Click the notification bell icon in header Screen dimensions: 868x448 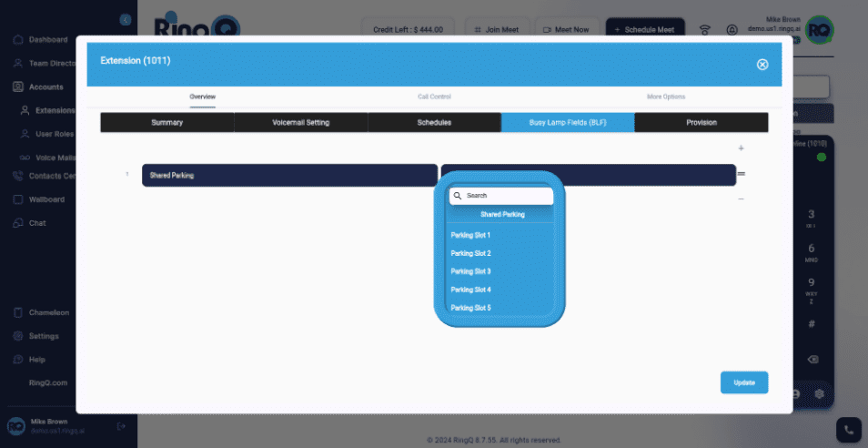[x=732, y=29]
